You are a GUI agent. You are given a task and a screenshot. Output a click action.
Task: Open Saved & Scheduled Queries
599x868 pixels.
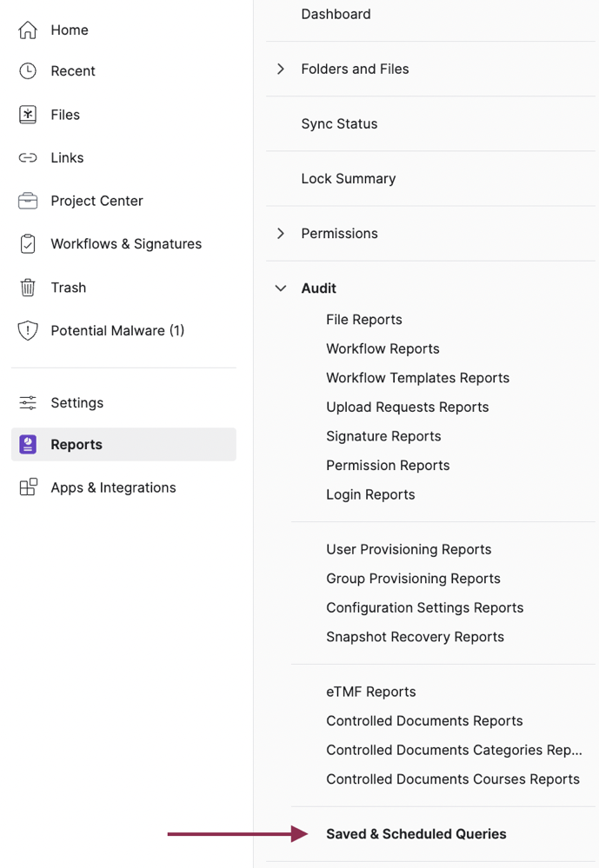click(416, 834)
